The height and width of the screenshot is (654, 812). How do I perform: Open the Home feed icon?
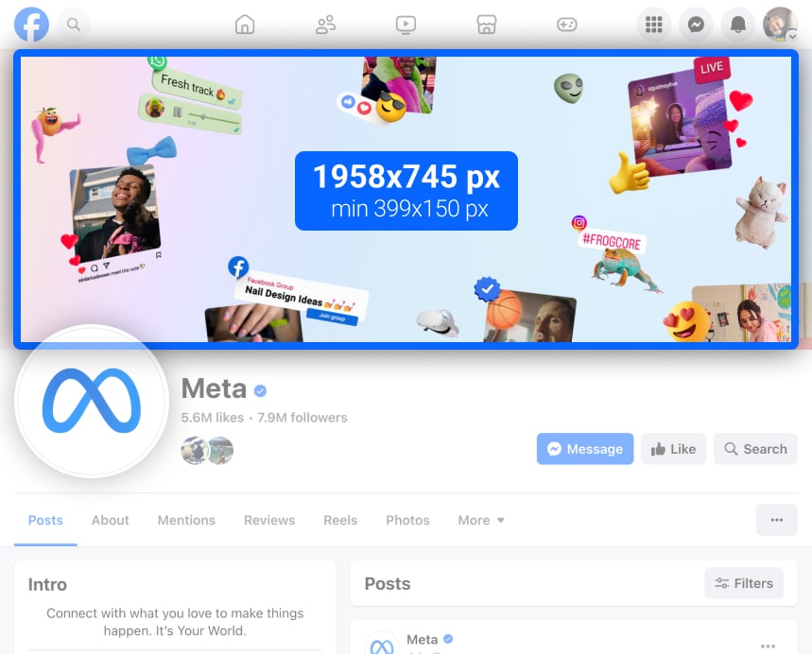[245, 25]
